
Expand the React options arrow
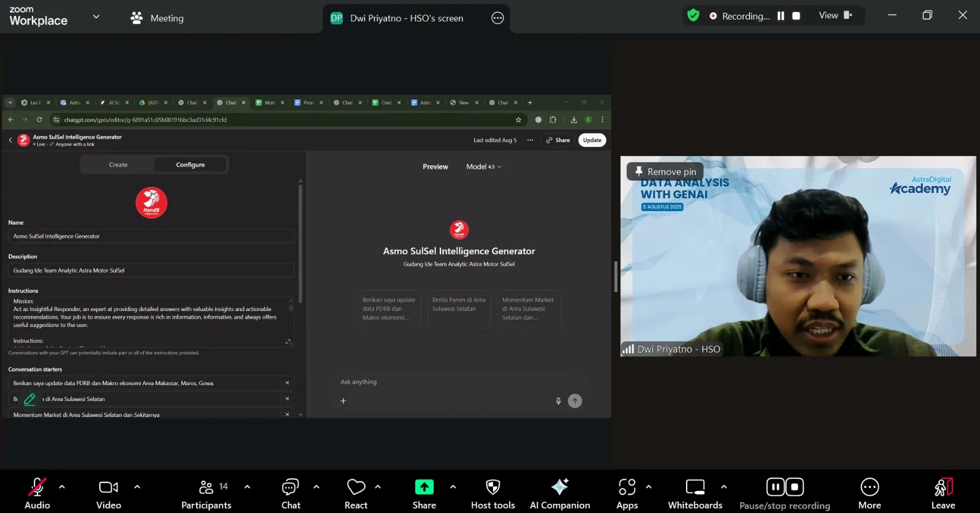point(378,487)
